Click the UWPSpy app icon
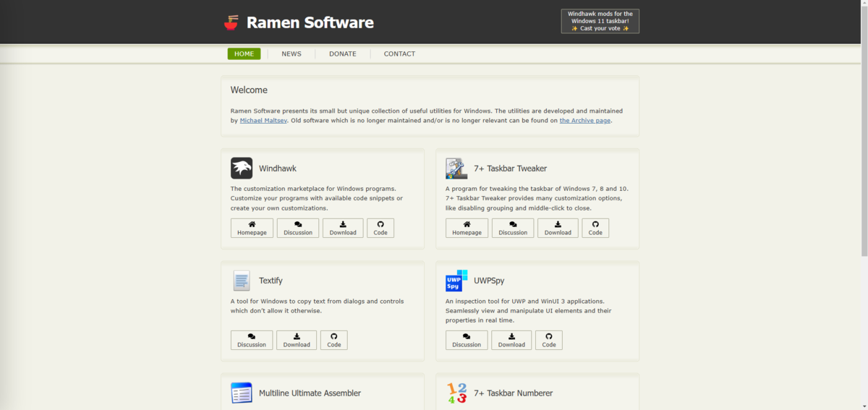This screenshot has height=410, width=868. tap(456, 281)
